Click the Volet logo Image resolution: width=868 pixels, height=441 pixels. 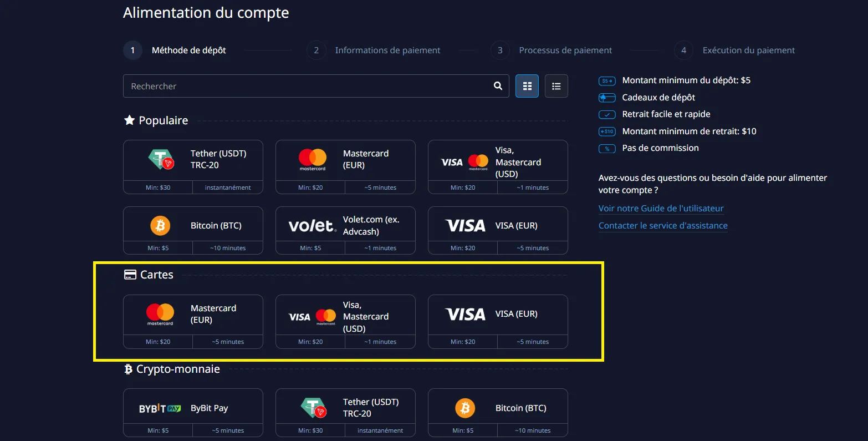pos(313,226)
